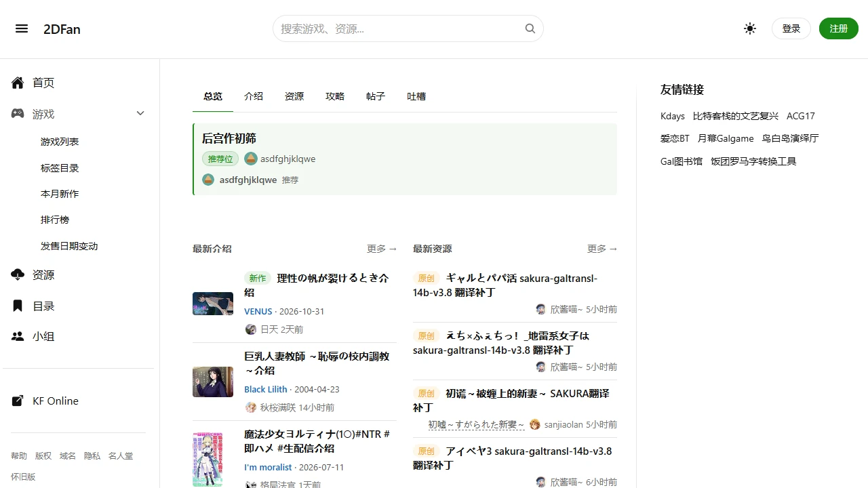Open 排行榜 in the sidebar
Image resolution: width=868 pixels, height=488 pixels.
click(55, 220)
